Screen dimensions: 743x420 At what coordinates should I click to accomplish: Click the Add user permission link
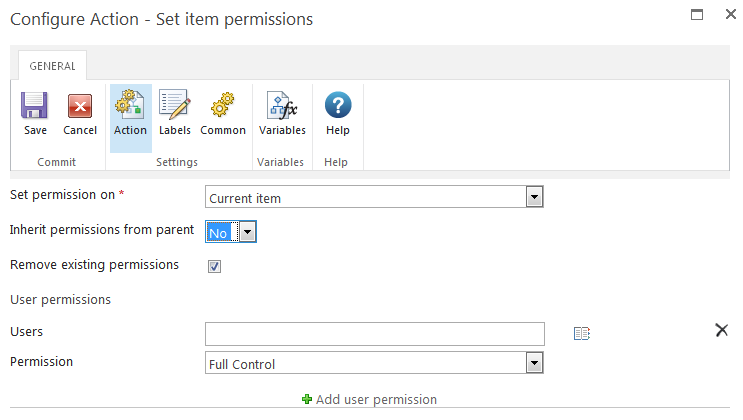pyautogui.click(x=376, y=400)
